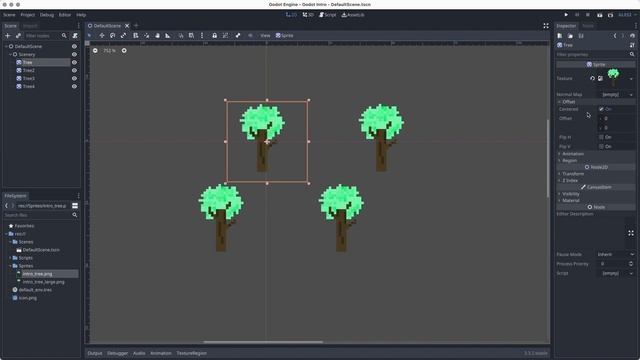Toggle visibility of the Tree node

pos(74,62)
